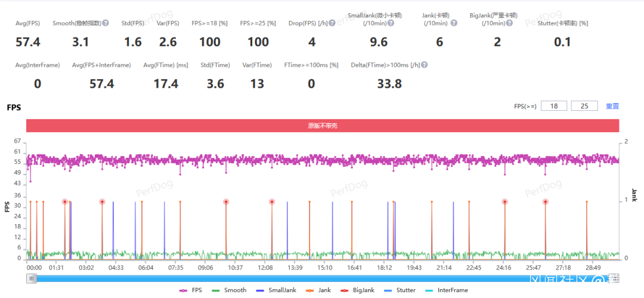
Task: Click the blue timeline range scrollbar
Action: coord(323,279)
